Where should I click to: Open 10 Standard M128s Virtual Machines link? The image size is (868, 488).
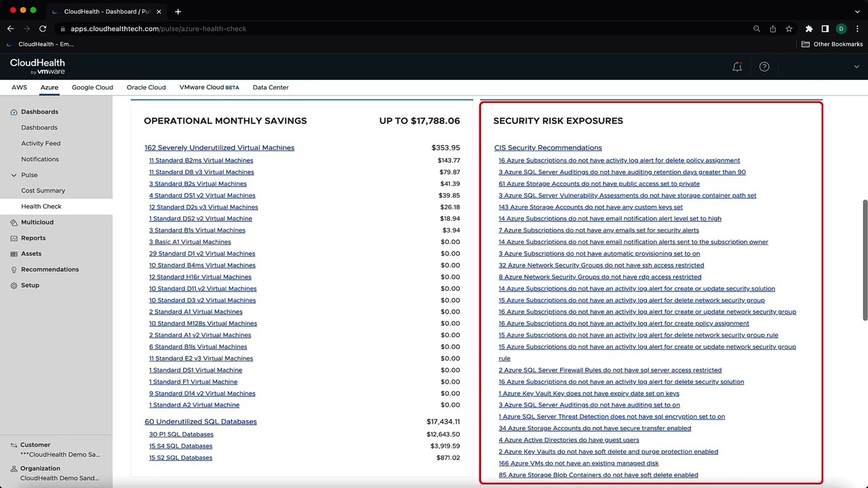pyautogui.click(x=203, y=323)
